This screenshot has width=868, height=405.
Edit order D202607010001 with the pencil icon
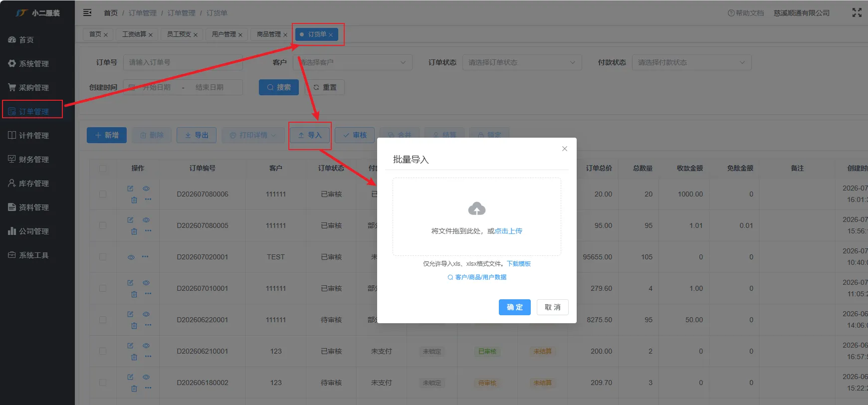click(x=130, y=283)
